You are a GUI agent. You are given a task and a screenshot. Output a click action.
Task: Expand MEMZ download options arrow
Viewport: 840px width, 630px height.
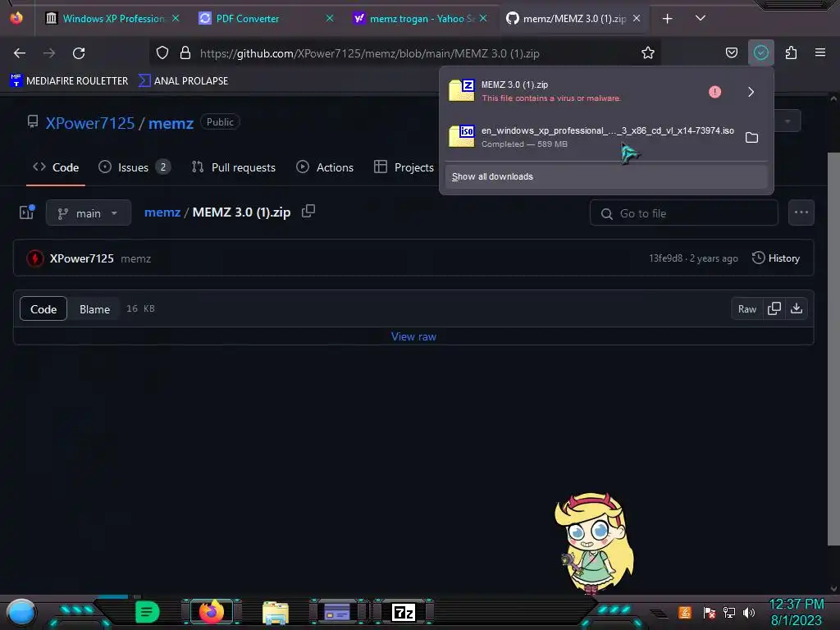pyautogui.click(x=751, y=92)
